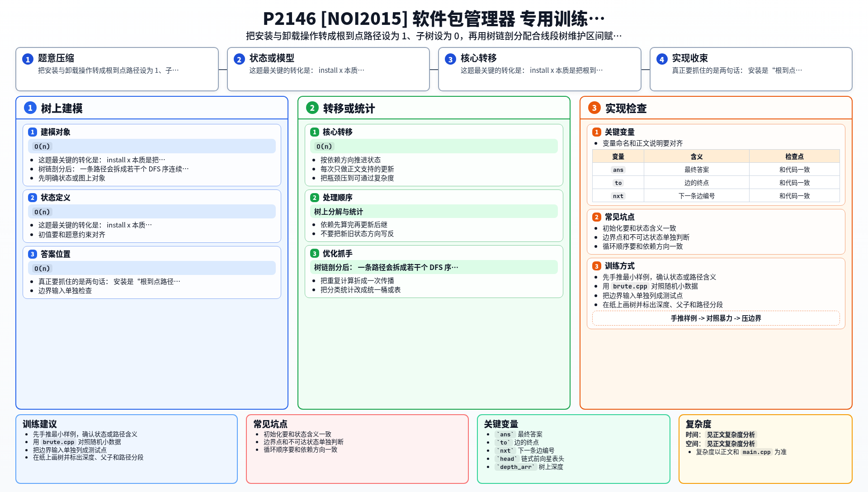Click the number 4 badge beside 实现收束
Viewport: 868px width, 492px height.
(662, 59)
